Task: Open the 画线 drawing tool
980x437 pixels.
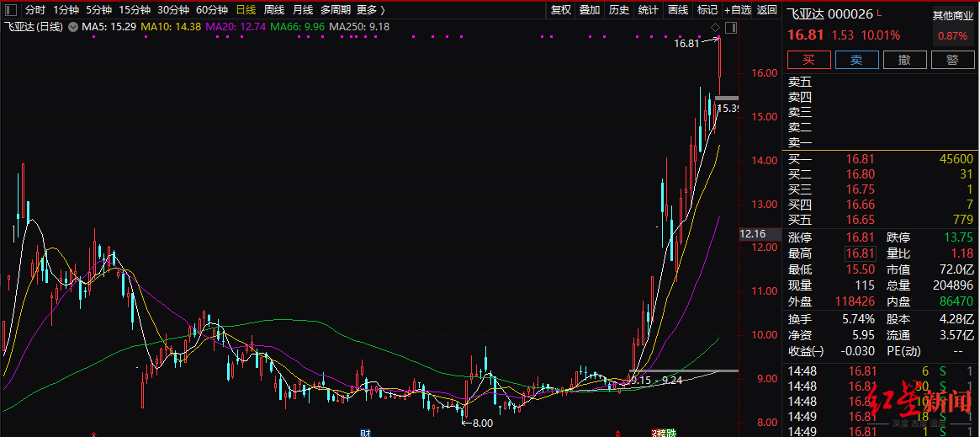Action: point(677,10)
